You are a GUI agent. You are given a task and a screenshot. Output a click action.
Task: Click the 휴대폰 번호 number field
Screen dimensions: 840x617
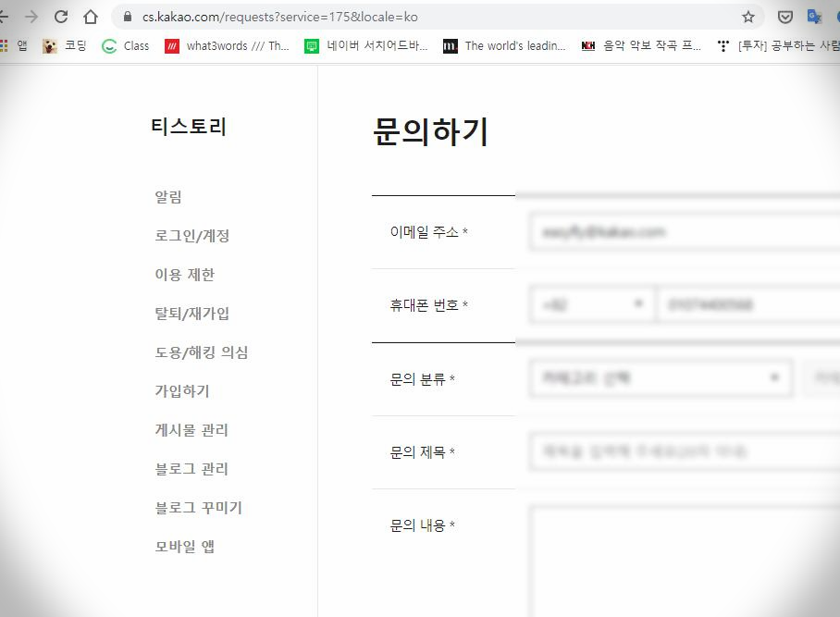pos(749,304)
